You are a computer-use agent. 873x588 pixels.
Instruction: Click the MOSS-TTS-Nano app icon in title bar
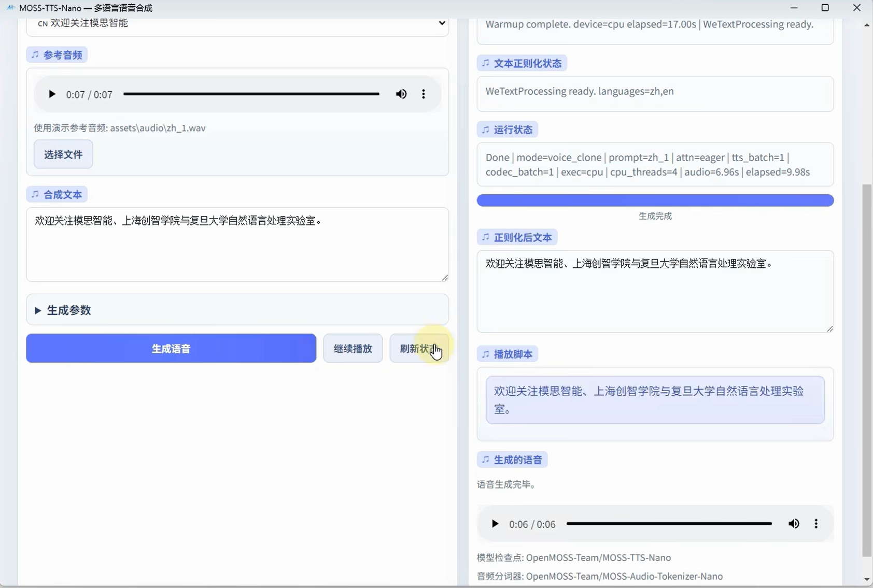[x=10, y=8]
